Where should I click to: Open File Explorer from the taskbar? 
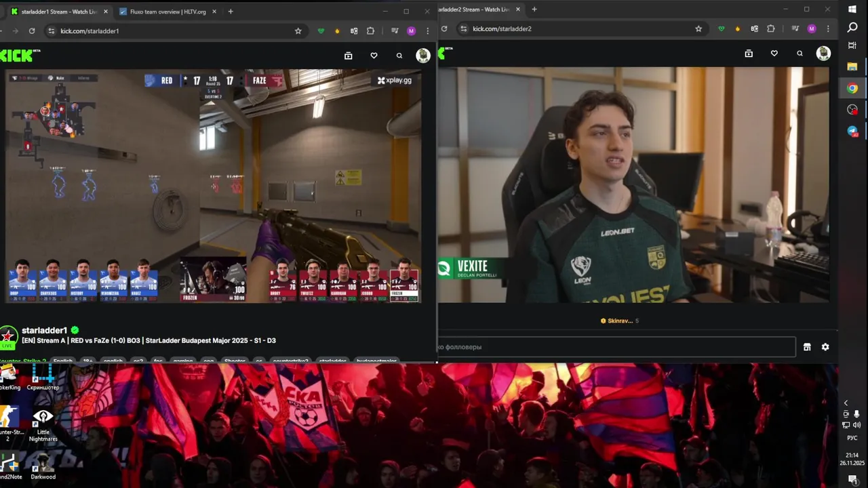[852, 66]
